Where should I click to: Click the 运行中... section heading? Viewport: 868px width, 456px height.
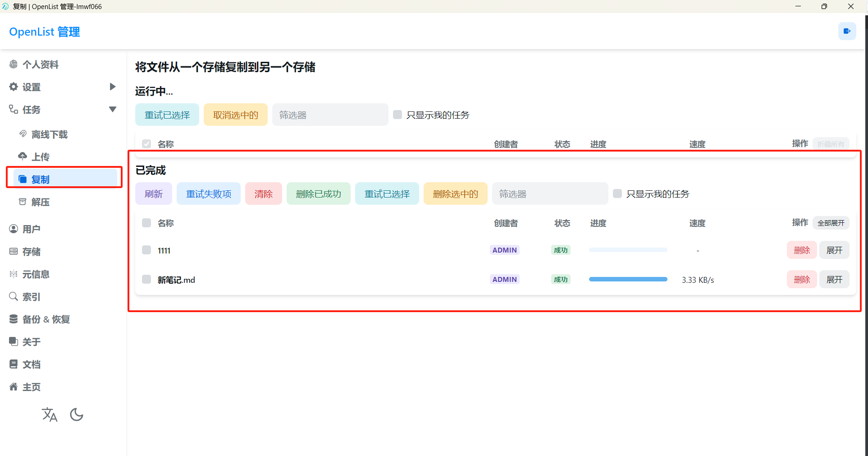pyautogui.click(x=154, y=91)
